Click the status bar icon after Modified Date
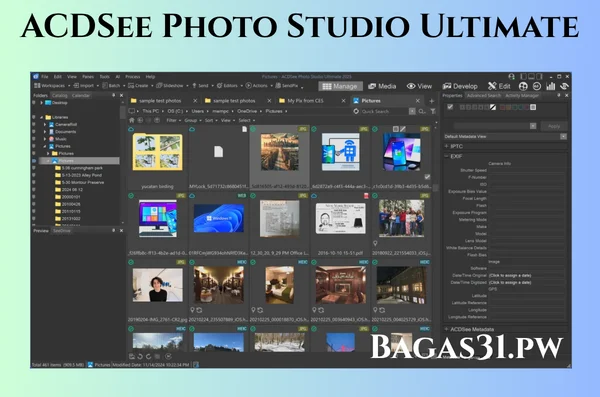Viewport: 600px width, 397px height. tap(196, 365)
